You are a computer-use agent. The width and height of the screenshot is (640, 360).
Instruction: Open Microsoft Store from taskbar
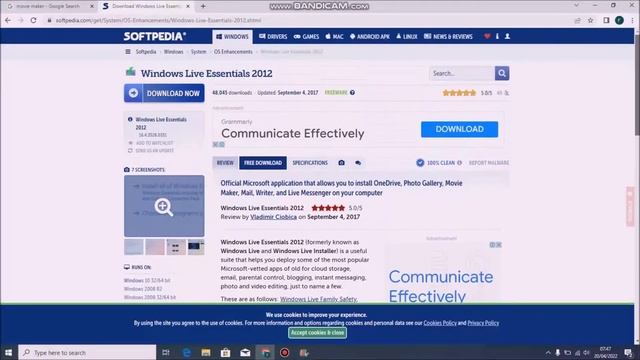point(225,352)
